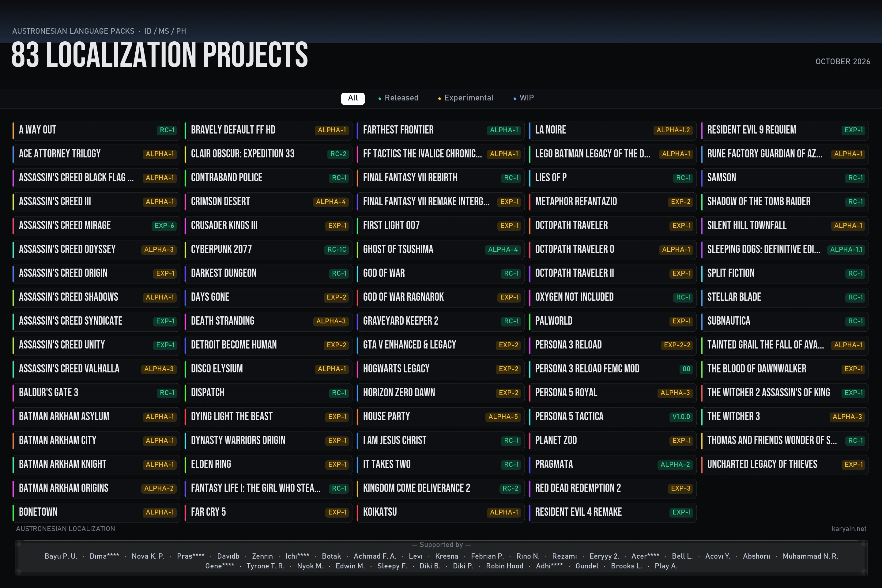Click the Pragmata project entry
This screenshot has height=588, width=882.
point(613,465)
